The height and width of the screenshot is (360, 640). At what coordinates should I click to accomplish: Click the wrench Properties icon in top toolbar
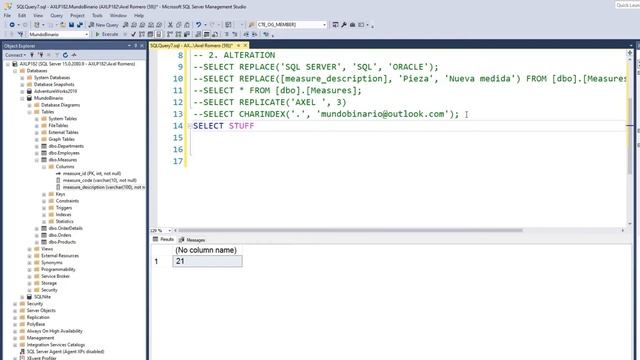point(344,25)
